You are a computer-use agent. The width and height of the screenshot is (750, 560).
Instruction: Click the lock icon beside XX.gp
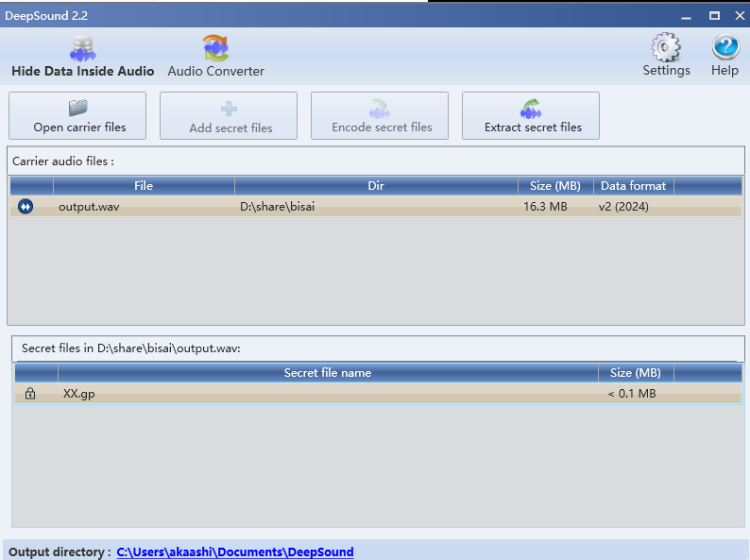30,394
